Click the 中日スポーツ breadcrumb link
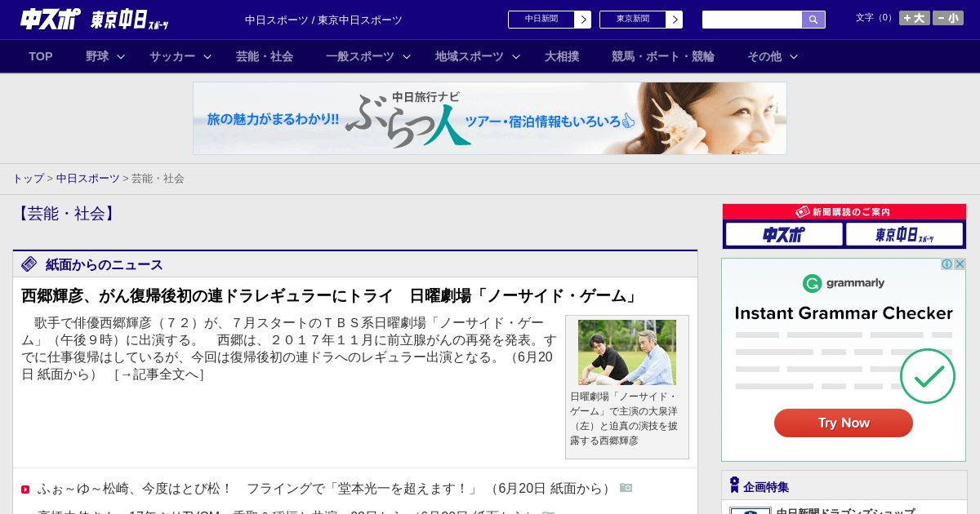This screenshot has width=980, height=514. (x=88, y=178)
